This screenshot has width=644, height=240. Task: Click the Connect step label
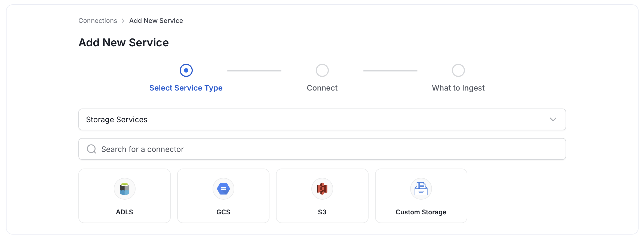pyautogui.click(x=322, y=88)
